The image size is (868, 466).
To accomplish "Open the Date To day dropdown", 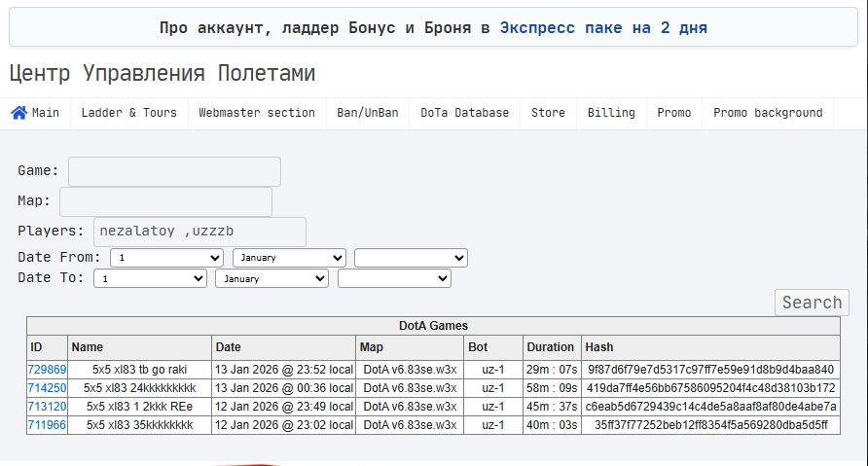I will pyautogui.click(x=150, y=278).
